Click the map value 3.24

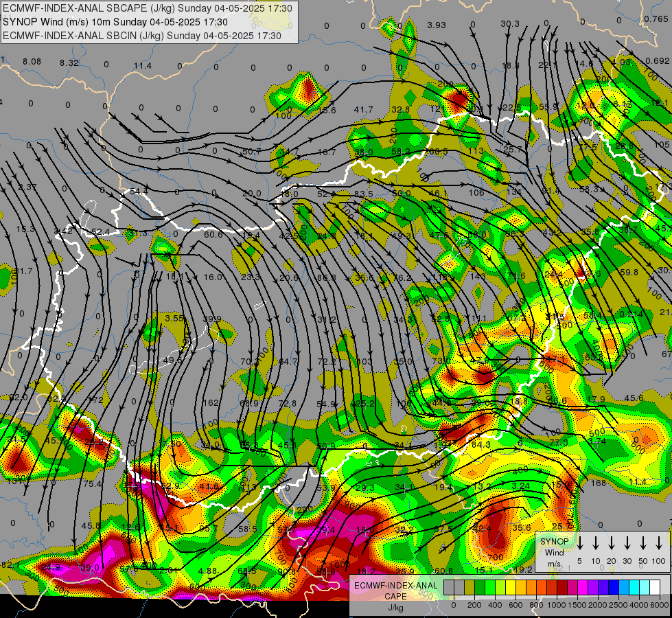point(521,486)
